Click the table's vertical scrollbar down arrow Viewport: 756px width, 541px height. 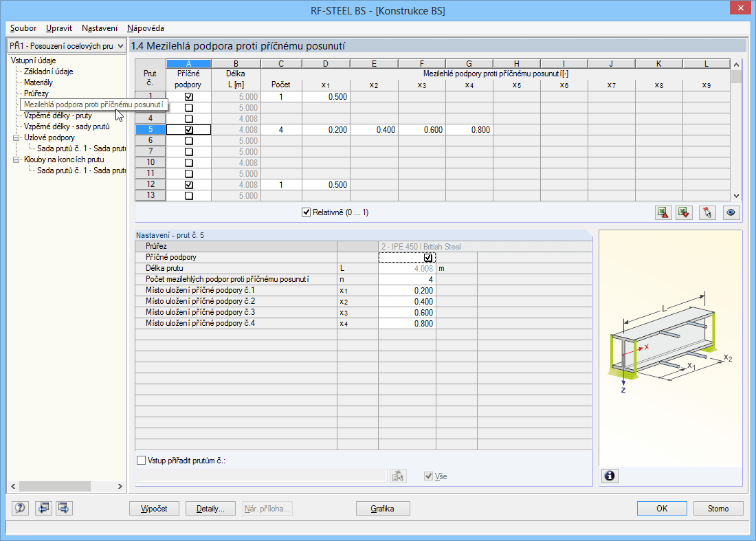[736, 196]
